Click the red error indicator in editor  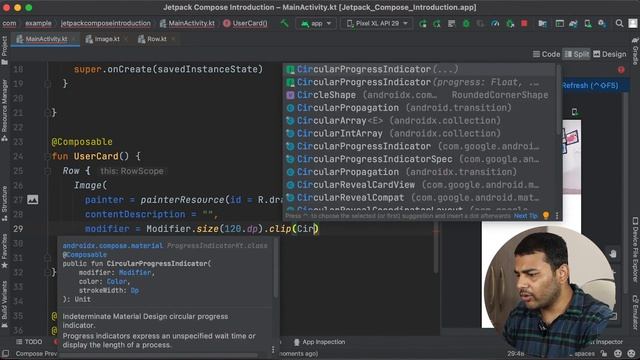coord(621,70)
